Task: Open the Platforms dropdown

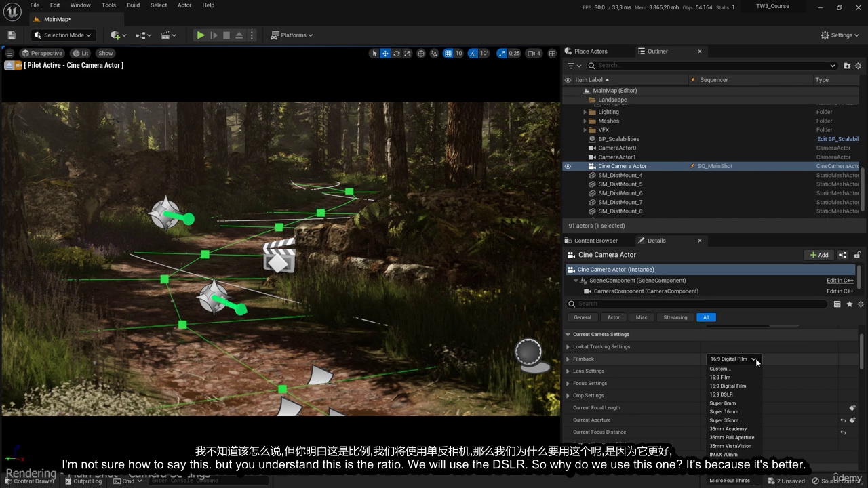Action: [x=292, y=35]
